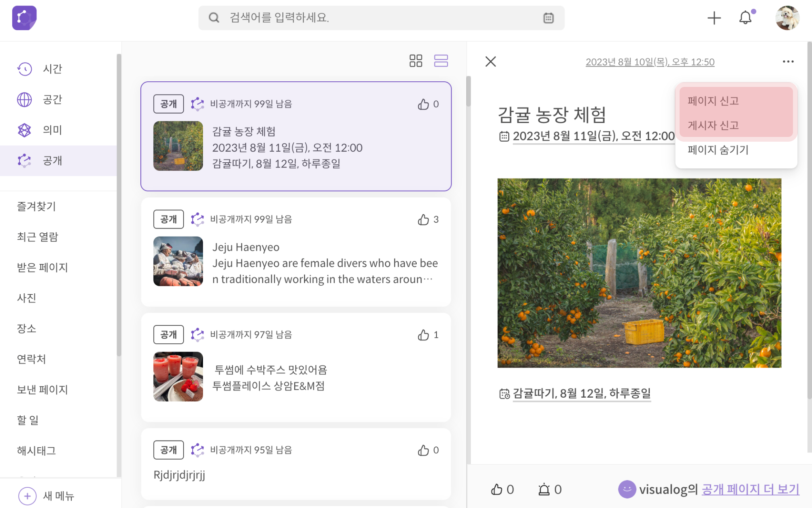Click the plus icon to add a page

pyautogui.click(x=714, y=18)
